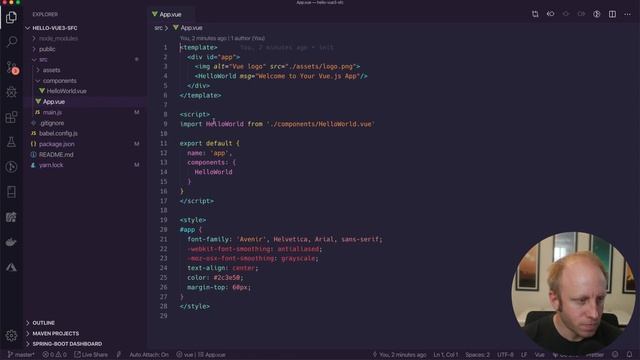
Task: Click the next revision arrow icon in editor toolbar
Action: 581,14
